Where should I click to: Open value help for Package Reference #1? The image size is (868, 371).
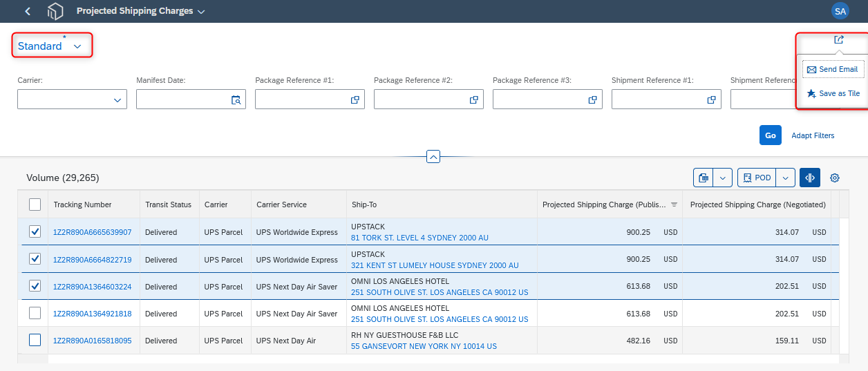pos(355,99)
